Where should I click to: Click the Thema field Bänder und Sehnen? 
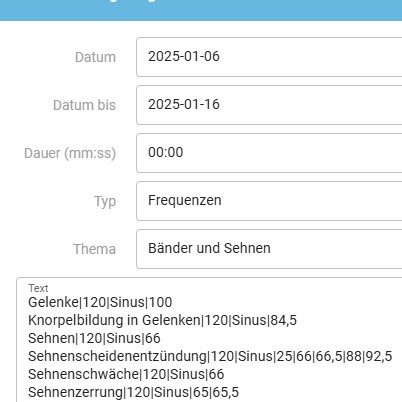click(x=269, y=249)
